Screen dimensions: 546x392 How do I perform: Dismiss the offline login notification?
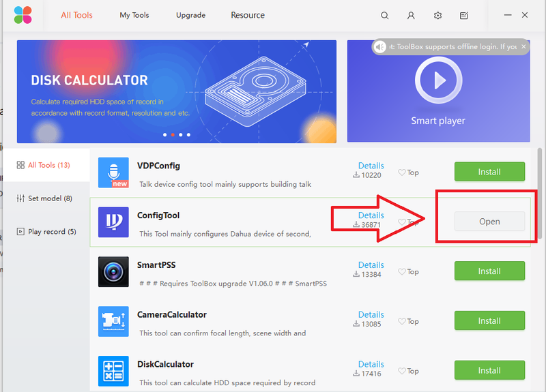(x=523, y=46)
